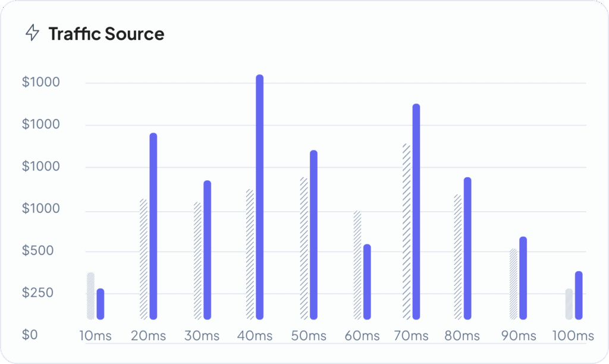
Task: Select the $500 y-axis label
Action: 37,251
